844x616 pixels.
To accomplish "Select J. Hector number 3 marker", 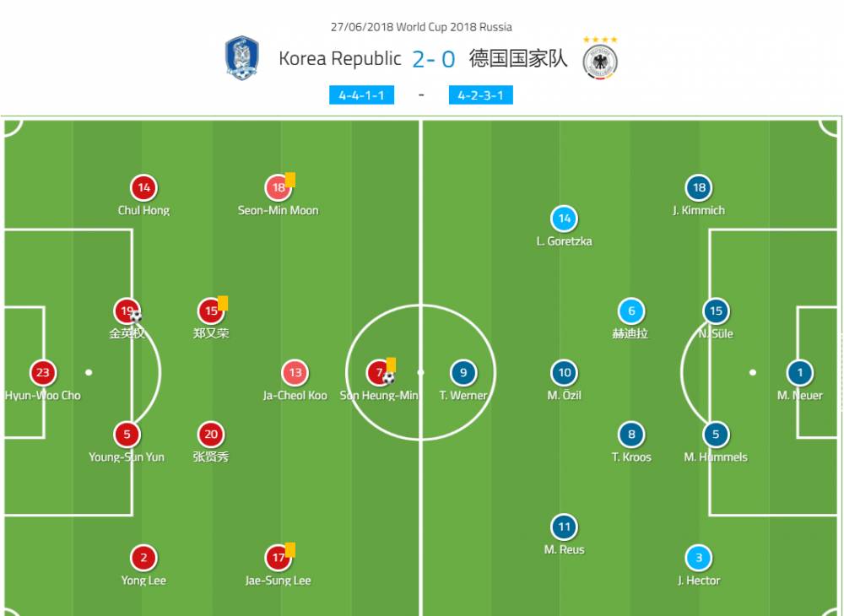I will click(x=699, y=558).
